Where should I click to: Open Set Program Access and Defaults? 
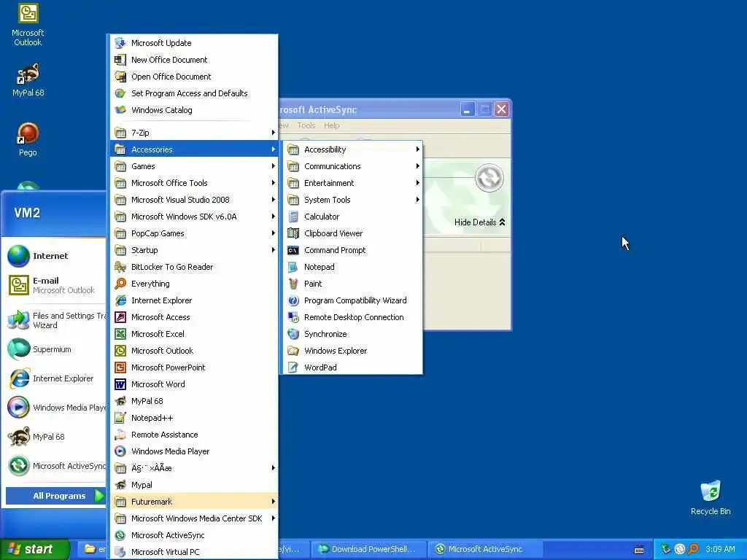(194, 93)
